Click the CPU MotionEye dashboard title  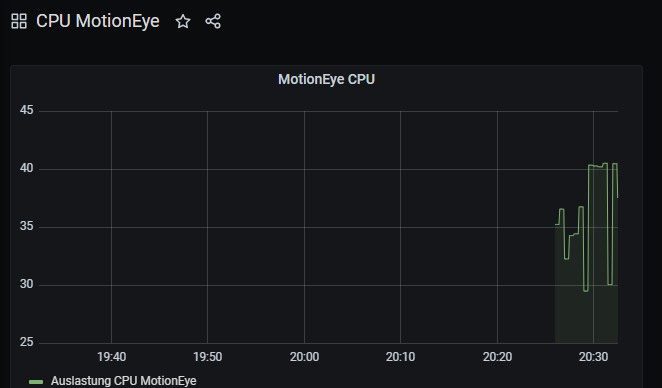pyautogui.click(x=98, y=21)
